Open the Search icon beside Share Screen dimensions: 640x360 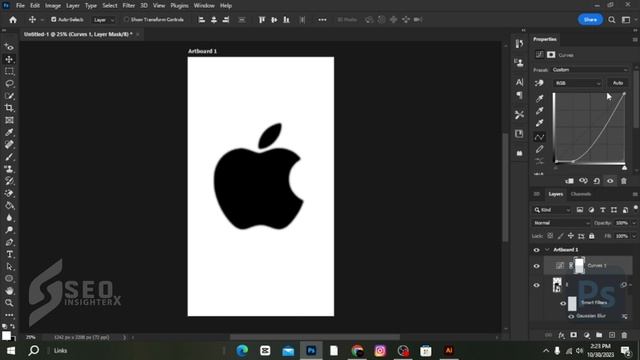611,20
